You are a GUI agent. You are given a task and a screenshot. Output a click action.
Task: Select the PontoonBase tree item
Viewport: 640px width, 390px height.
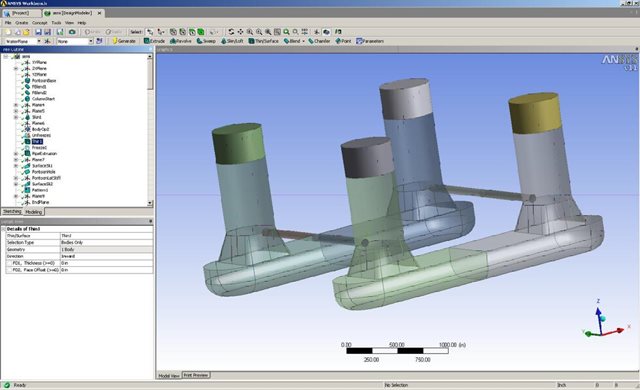[44, 81]
